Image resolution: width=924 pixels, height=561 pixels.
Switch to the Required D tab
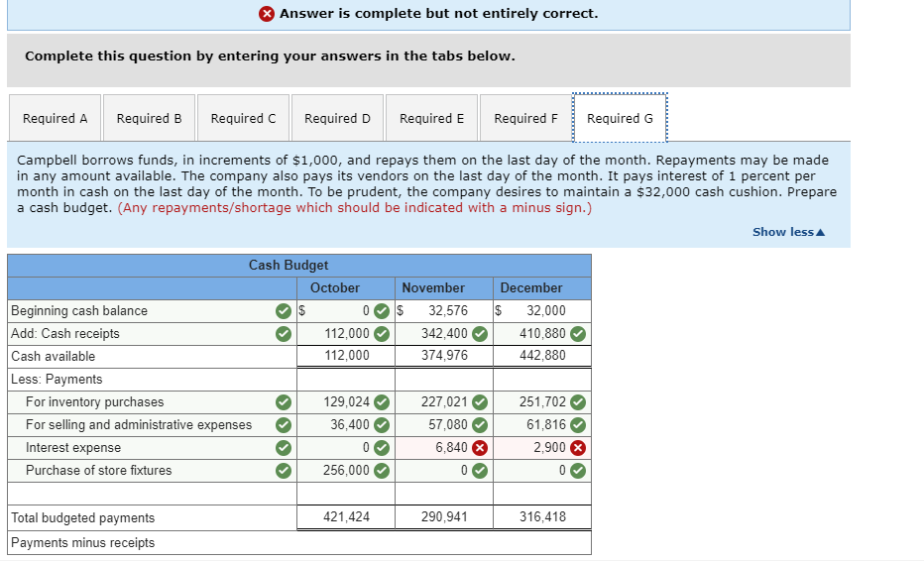click(x=337, y=118)
